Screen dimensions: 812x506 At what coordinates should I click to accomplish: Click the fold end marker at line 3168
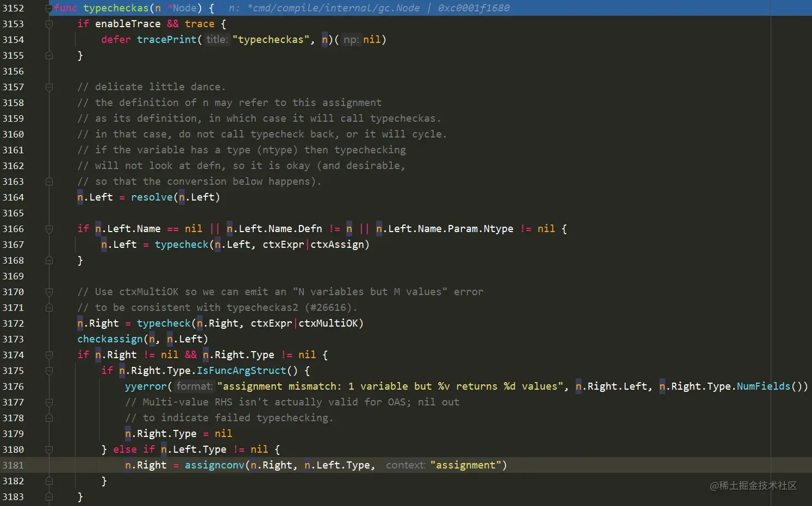tap(49, 260)
